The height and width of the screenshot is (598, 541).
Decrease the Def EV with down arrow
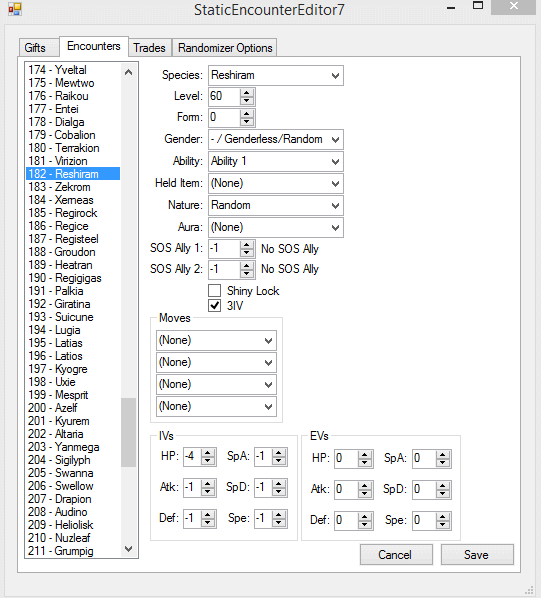tap(365, 525)
